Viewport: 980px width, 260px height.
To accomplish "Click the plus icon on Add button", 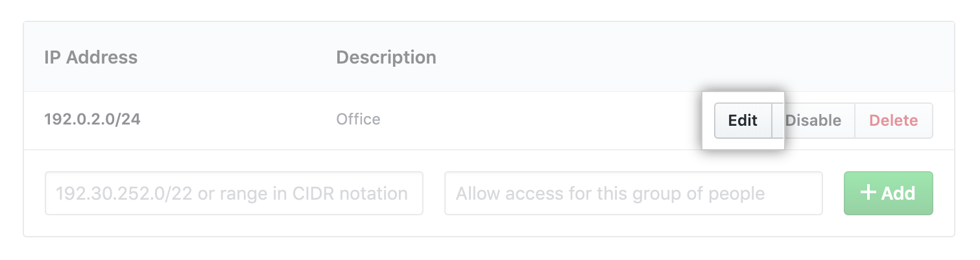I will [x=868, y=193].
